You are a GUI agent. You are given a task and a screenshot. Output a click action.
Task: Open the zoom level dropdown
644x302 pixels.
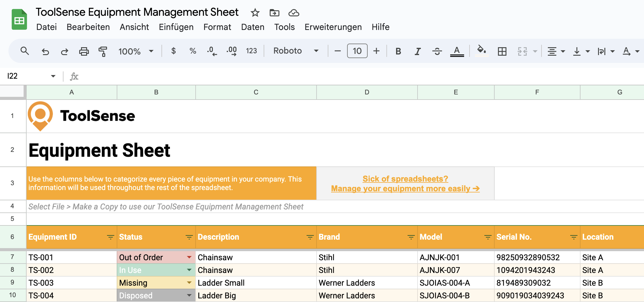point(136,51)
